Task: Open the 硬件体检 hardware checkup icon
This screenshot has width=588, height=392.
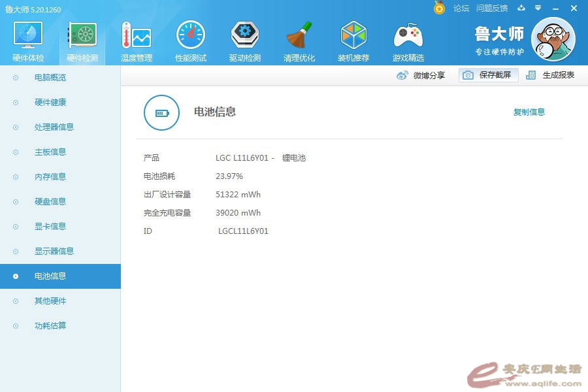Action: 28,36
